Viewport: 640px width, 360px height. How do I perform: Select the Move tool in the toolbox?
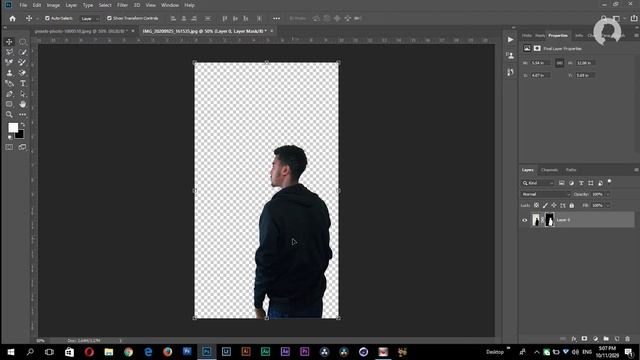point(9,42)
